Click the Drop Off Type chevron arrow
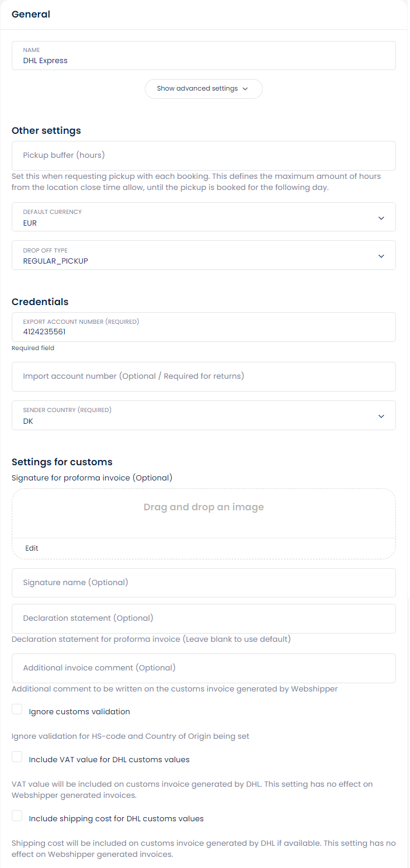The width and height of the screenshot is (410, 868). 381,256
